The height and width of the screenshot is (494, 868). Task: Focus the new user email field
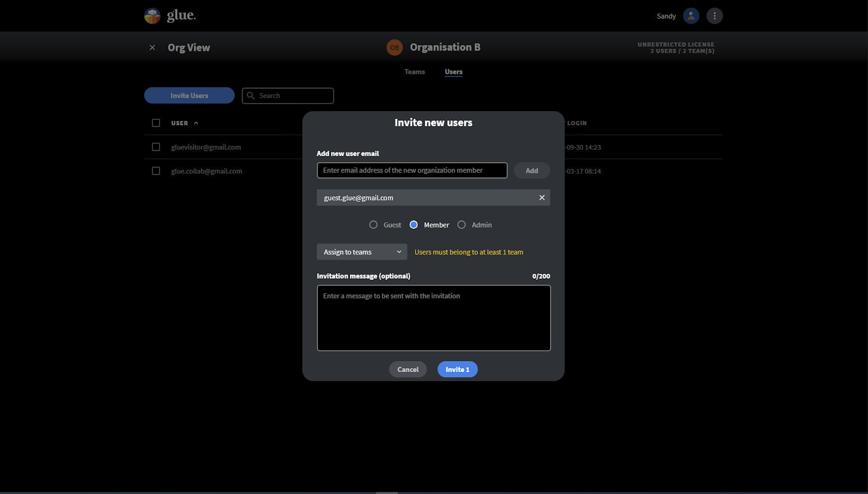pyautogui.click(x=412, y=170)
